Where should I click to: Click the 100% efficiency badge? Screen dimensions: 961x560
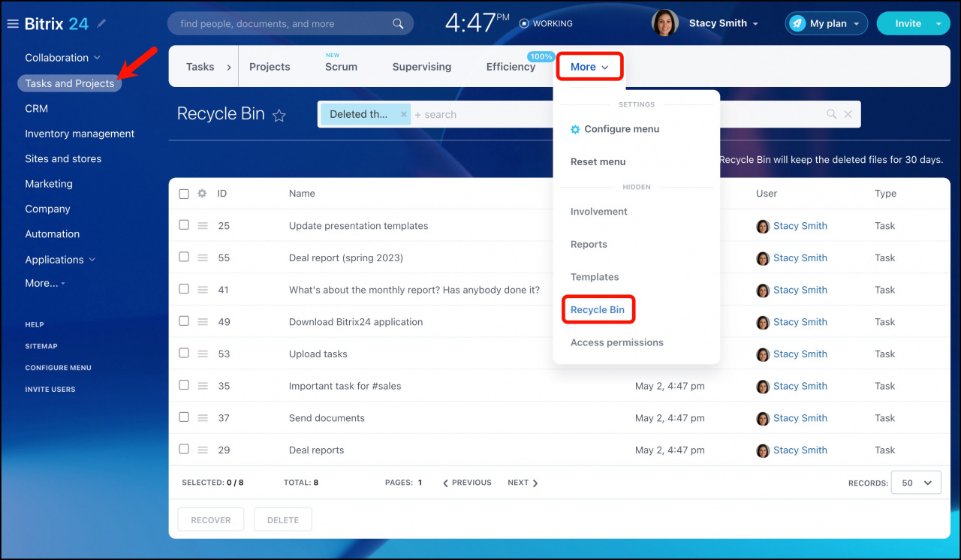click(x=541, y=56)
